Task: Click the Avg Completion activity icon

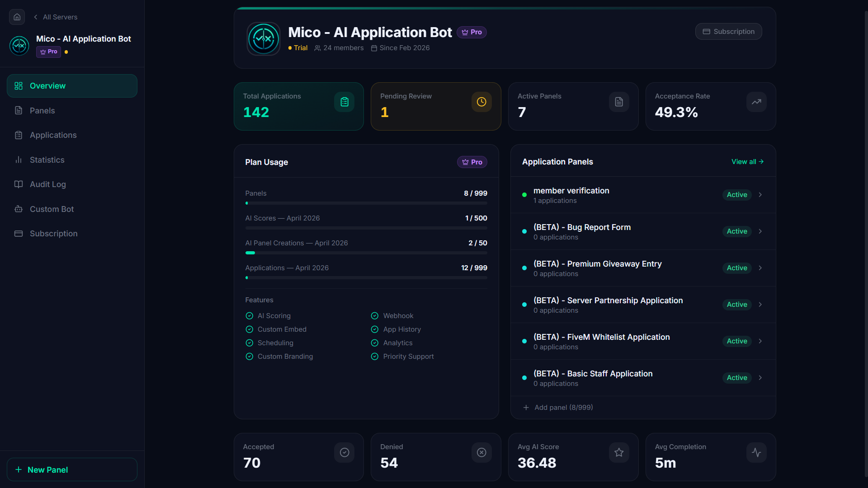Action: pyautogui.click(x=756, y=453)
